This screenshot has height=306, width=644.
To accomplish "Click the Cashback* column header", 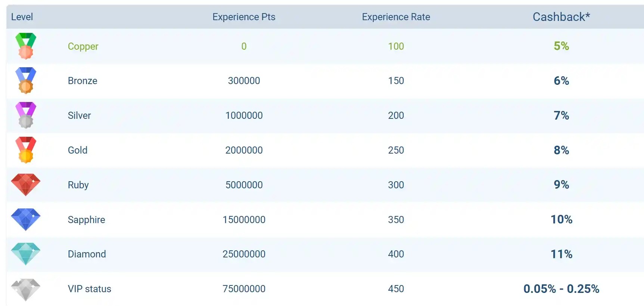I will [561, 17].
